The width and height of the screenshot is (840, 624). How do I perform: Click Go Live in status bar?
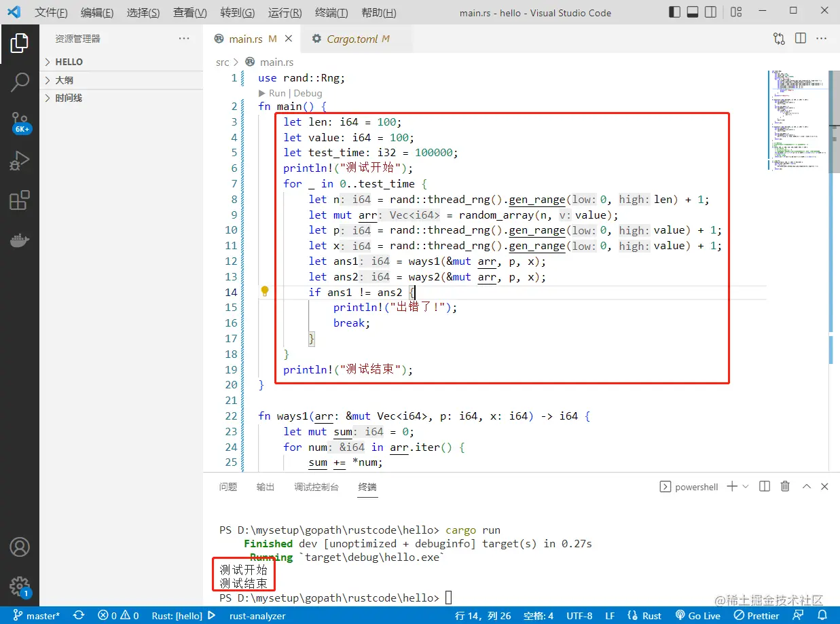(x=697, y=616)
